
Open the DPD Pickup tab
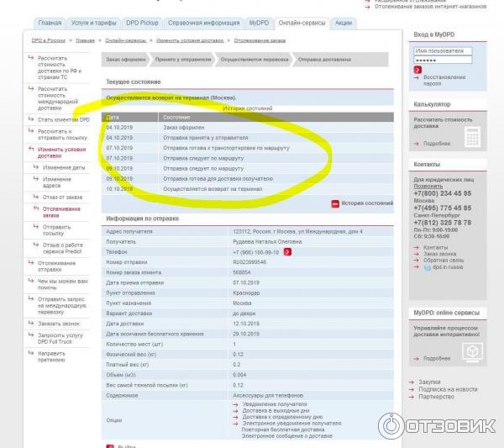pos(142,23)
